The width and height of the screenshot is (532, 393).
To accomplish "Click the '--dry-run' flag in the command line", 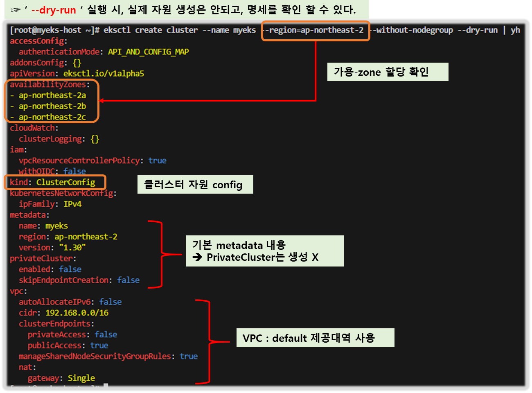I will (478, 30).
